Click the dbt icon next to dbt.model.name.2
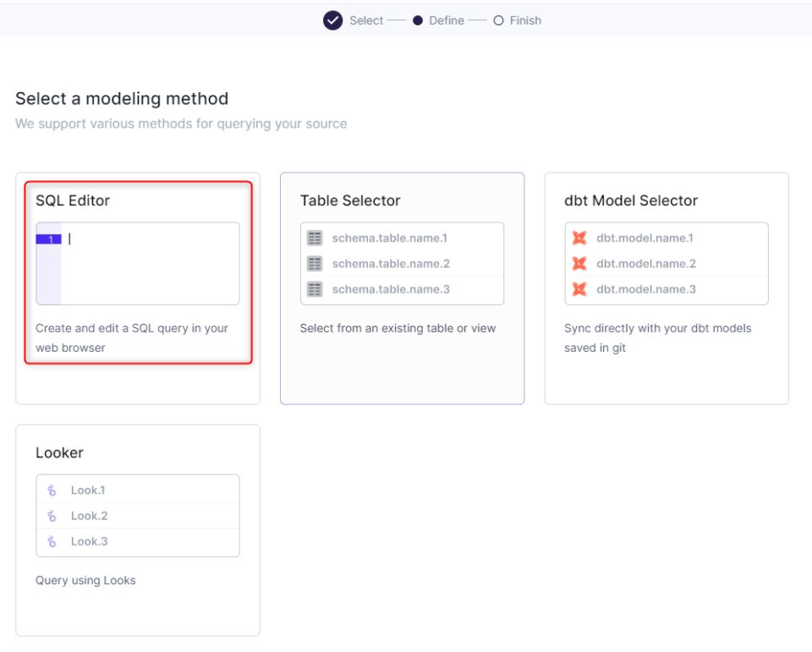Screen dimensions: 812x652 579,263
